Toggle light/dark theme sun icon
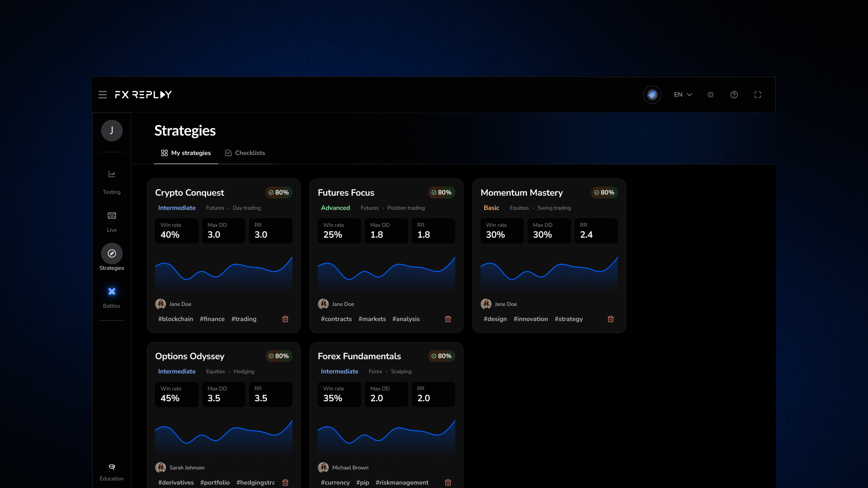Screen dimensions: 868x488 tap(711, 95)
